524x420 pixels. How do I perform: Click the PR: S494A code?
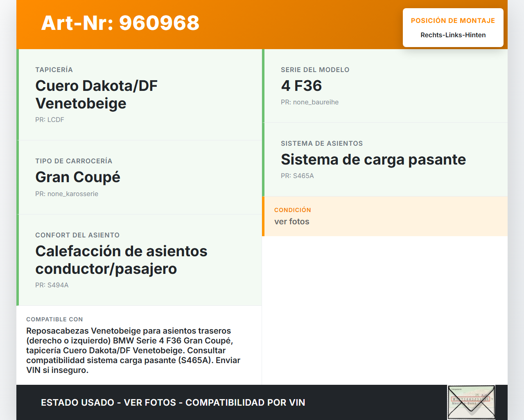[x=52, y=285]
